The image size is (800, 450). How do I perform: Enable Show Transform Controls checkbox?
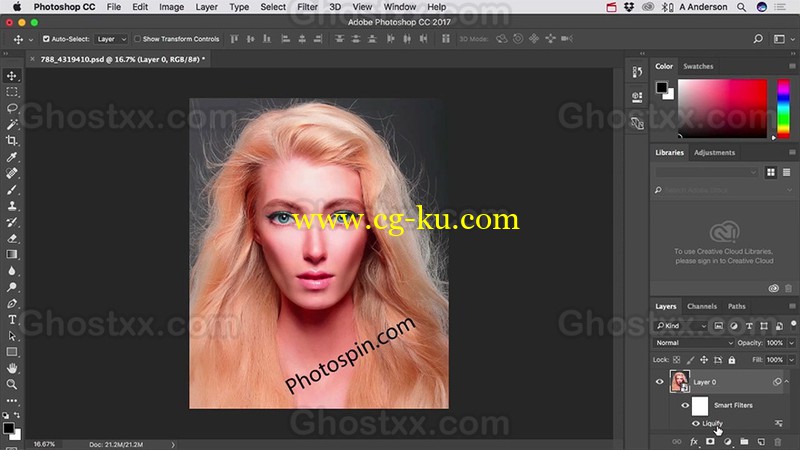point(137,39)
